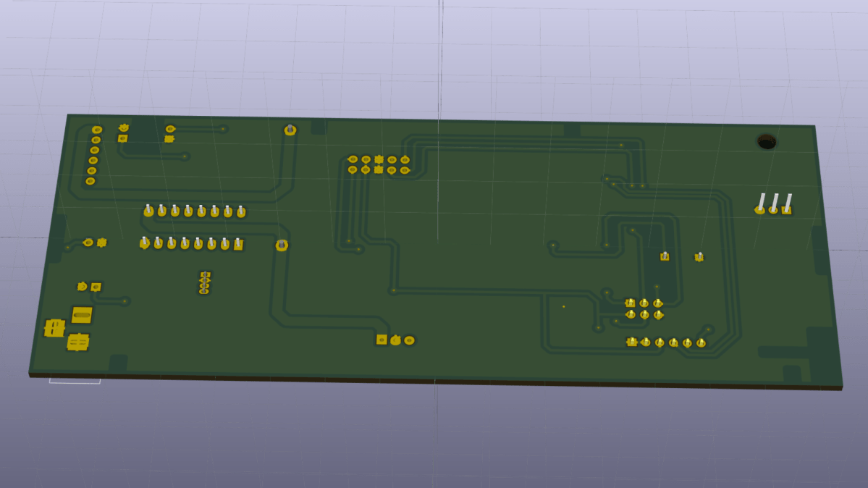Select the single pinned pad near top edge

290,130
